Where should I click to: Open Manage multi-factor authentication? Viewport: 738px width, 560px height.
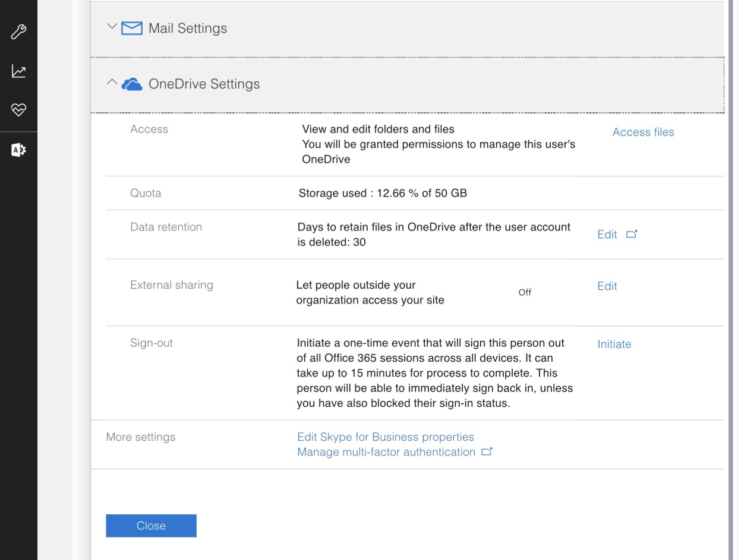point(388,451)
